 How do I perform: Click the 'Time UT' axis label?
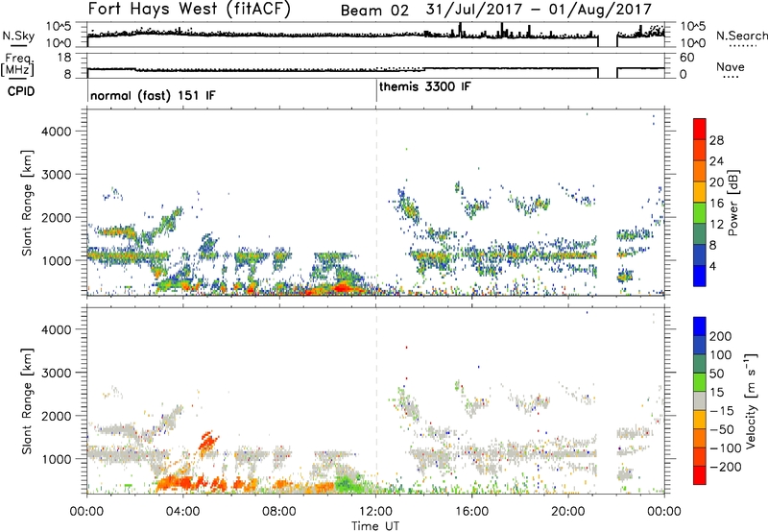(375, 526)
